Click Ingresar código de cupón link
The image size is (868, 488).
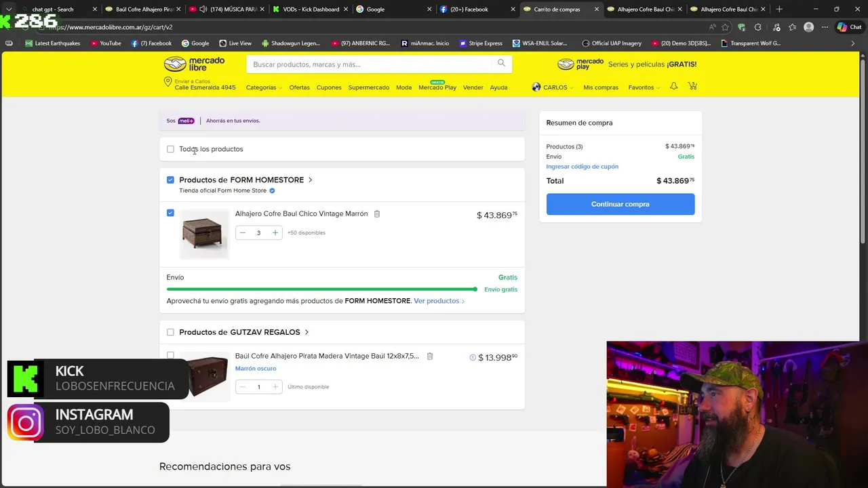583,166
